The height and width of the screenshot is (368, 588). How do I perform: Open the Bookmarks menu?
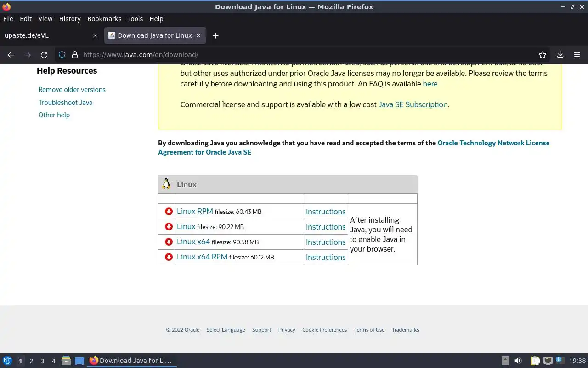104,19
